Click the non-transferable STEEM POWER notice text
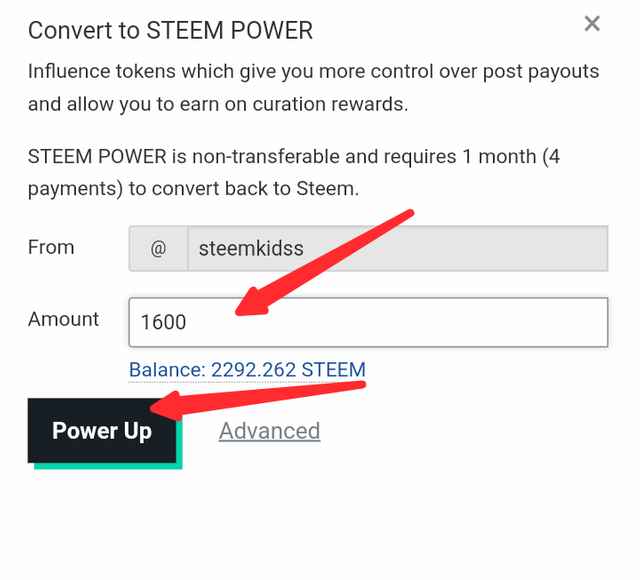The width and height of the screenshot is (640, 580). pyautogui.click(x=294, y=173)
